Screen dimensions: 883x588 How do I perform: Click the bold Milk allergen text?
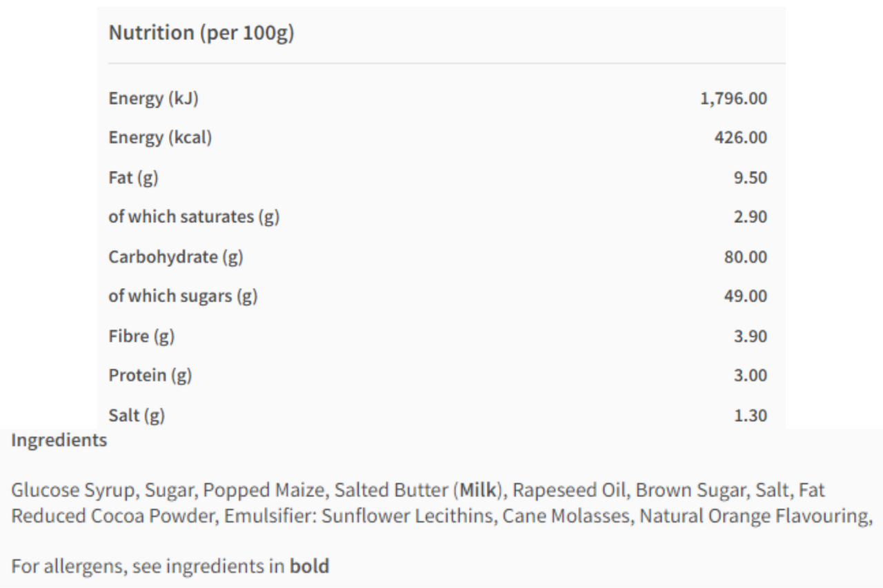click(x=478, y=491)
